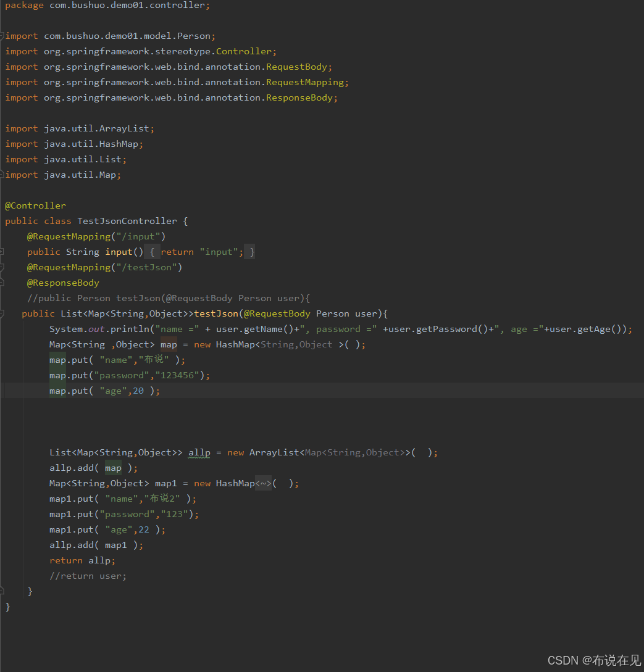Image resolution: width=644 pixels, height=672 pixels.
Task: Click the map.put "password","123456" line
Action: pyautogui.click(x=130, y=375)
